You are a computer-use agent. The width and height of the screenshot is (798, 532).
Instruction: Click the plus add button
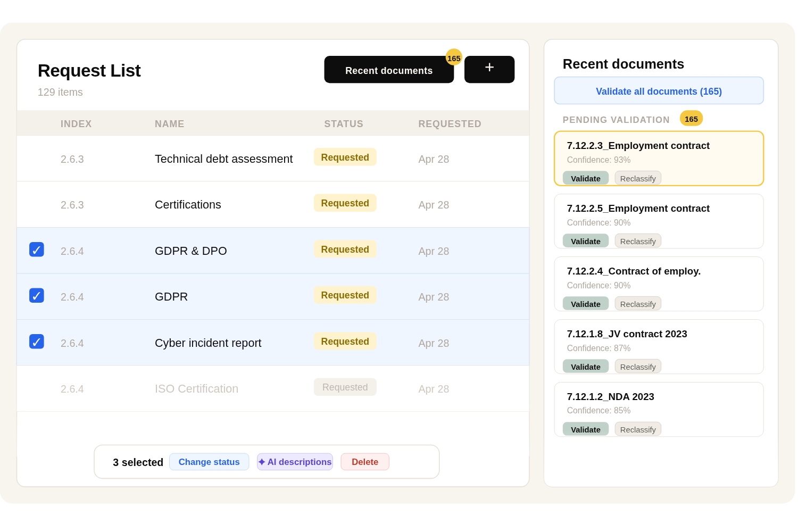click(x=489, y=69)
